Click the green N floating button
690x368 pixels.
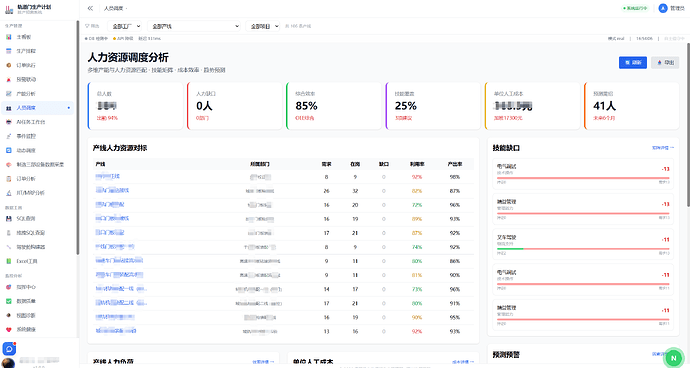(673, 358)
